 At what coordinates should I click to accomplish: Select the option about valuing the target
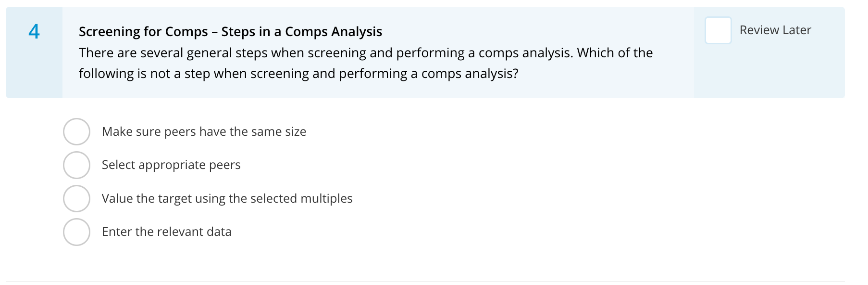coord(227,198)
